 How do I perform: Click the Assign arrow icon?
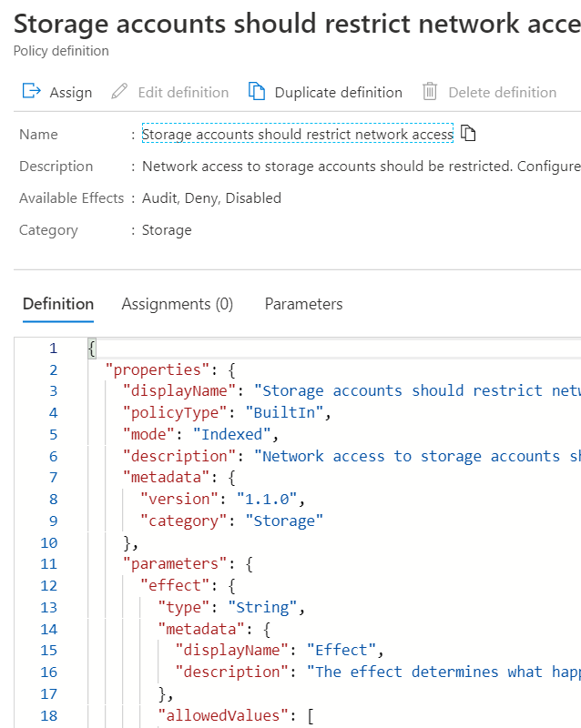(x=28, y=92)
